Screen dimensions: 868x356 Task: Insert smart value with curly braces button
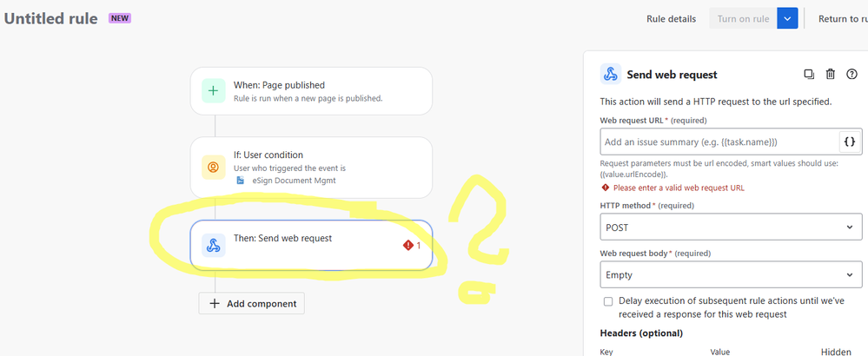coord(850,142)
